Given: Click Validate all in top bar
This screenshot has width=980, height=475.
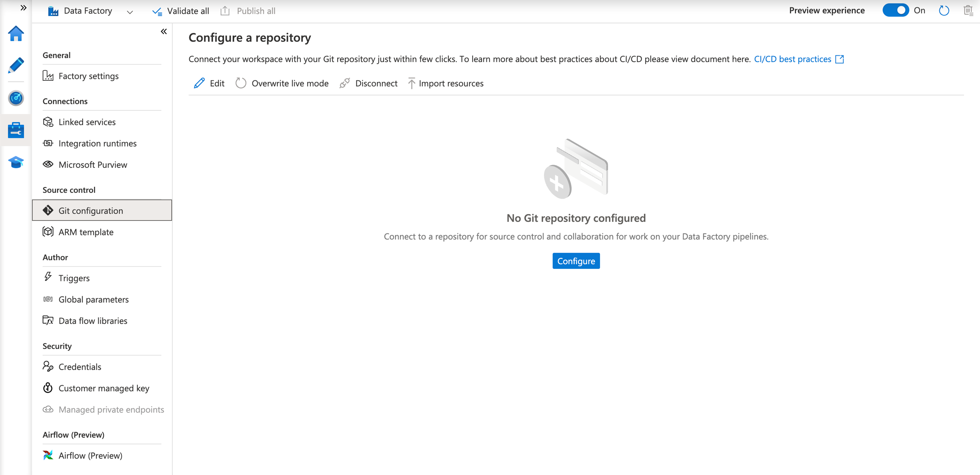Looking at the screenshot, I should (x=181, y=11).
